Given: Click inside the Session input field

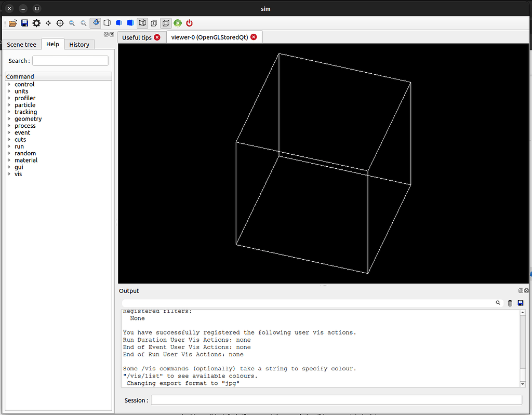Looking at the screenshot, I should (337, 399).
